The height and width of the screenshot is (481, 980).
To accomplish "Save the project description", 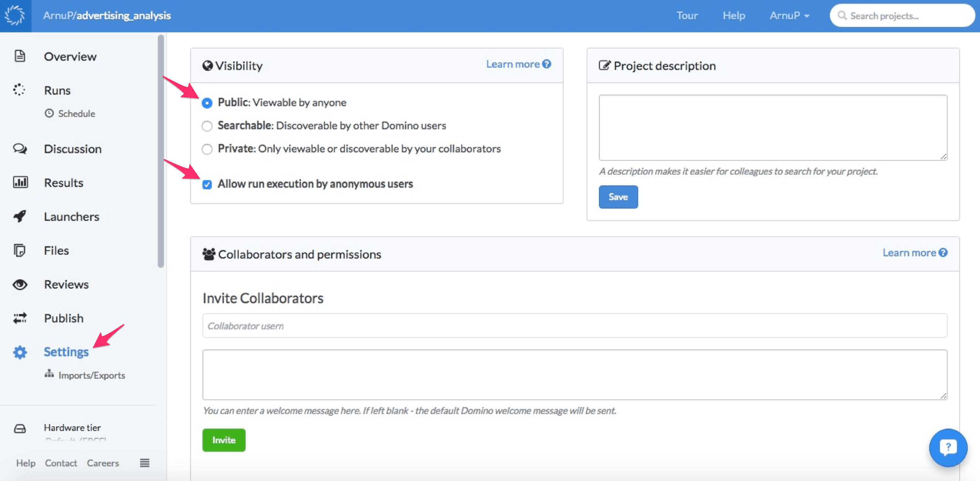I will click(x=618, y=197).
